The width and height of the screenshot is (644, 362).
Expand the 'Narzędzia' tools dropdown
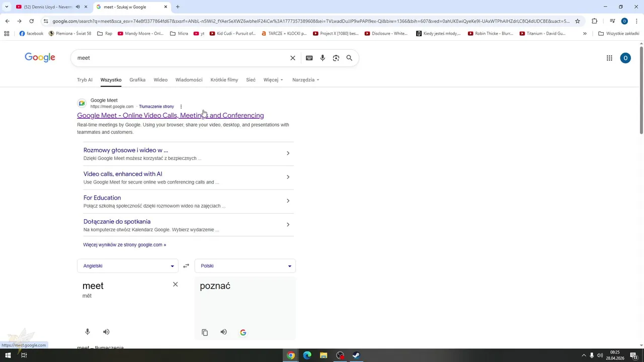pyautogui.click(x=306, y=80)
